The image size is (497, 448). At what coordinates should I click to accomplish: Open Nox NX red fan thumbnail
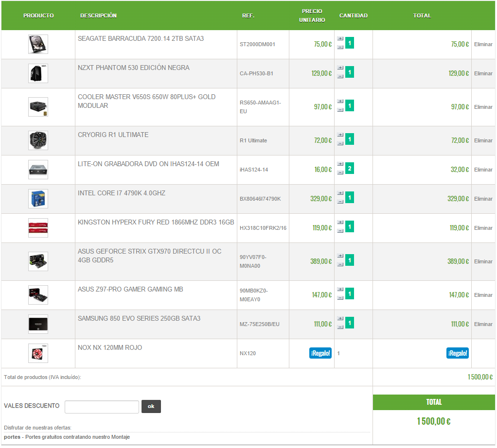point(38,353)
